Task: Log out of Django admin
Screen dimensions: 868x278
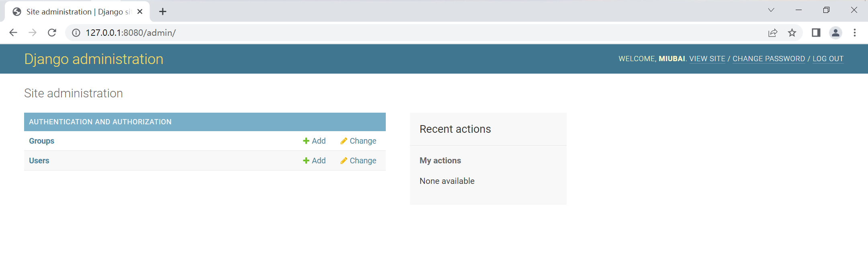Action: coord(828,59)
